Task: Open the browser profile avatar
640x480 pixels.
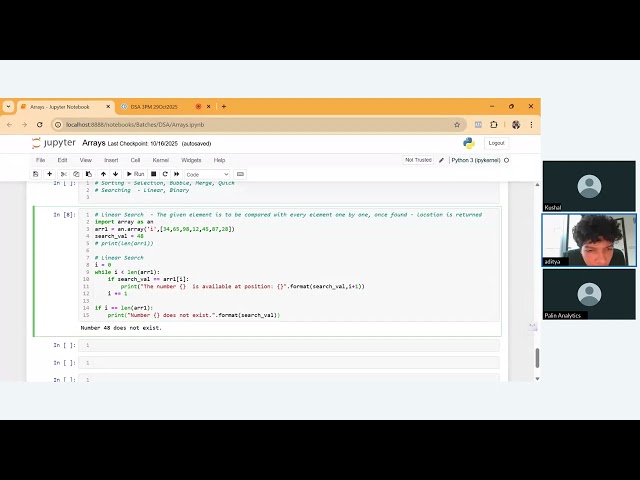Action: coord(516,124)
